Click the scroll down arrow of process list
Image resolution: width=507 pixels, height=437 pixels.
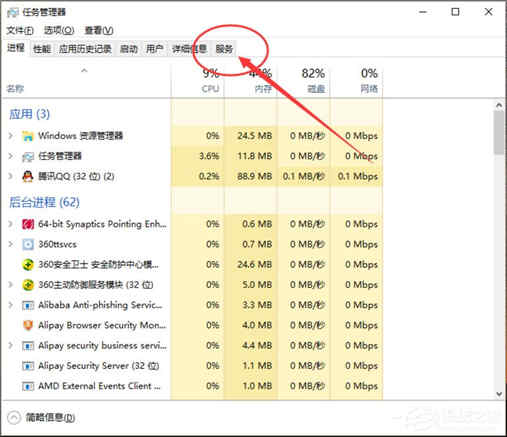click(499, 394)
